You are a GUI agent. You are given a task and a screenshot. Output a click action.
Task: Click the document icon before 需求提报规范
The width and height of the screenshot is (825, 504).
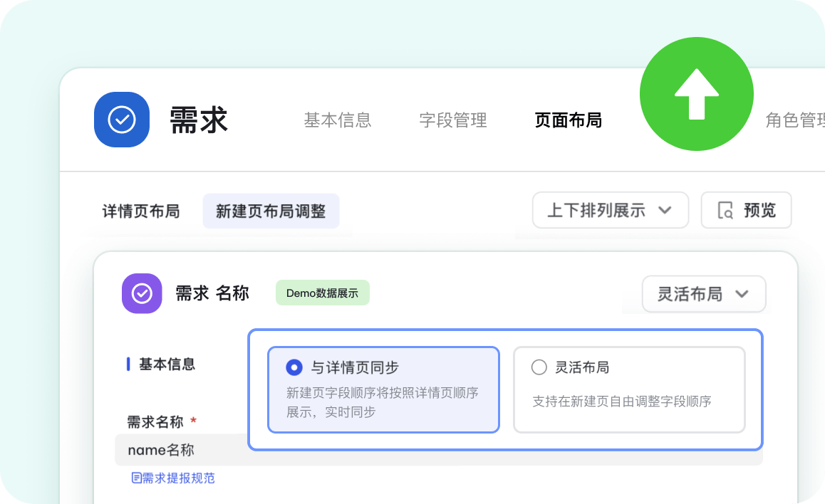click(x=136, y=478)
